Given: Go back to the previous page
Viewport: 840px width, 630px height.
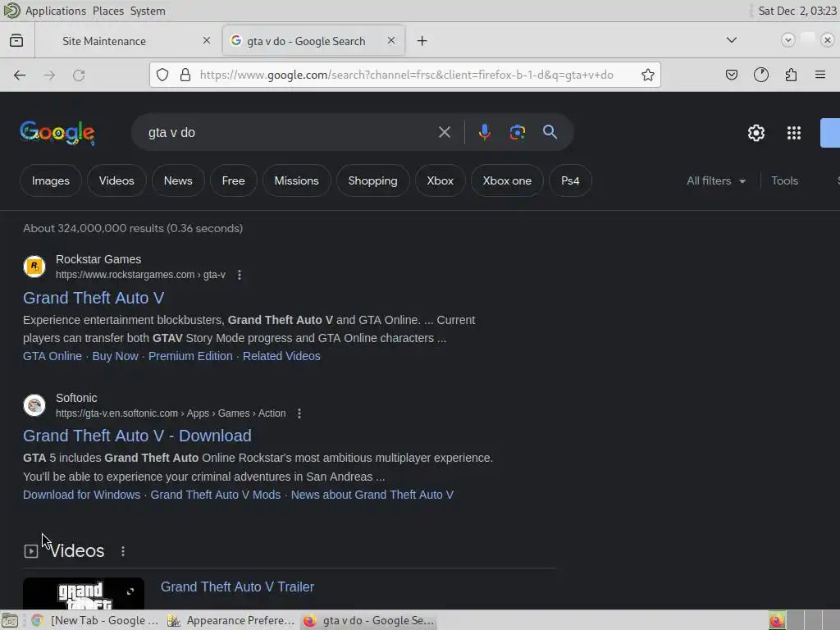Looking at the screenshot, I should 20,75.
